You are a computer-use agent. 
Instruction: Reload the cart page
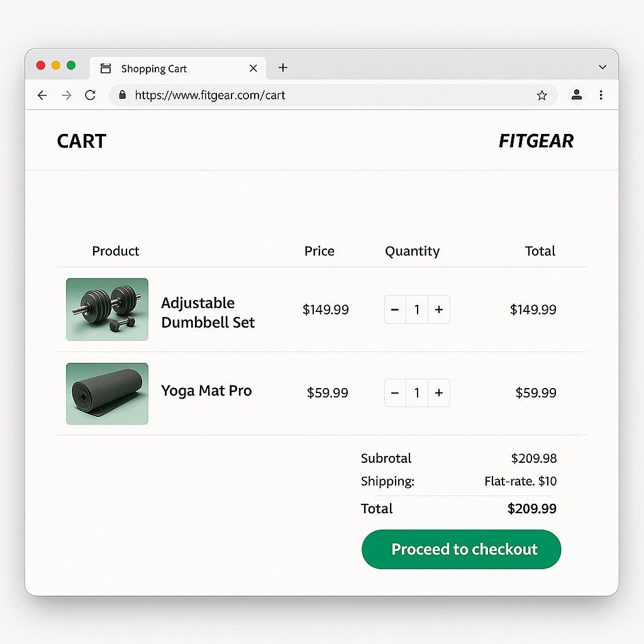point(90,96)
